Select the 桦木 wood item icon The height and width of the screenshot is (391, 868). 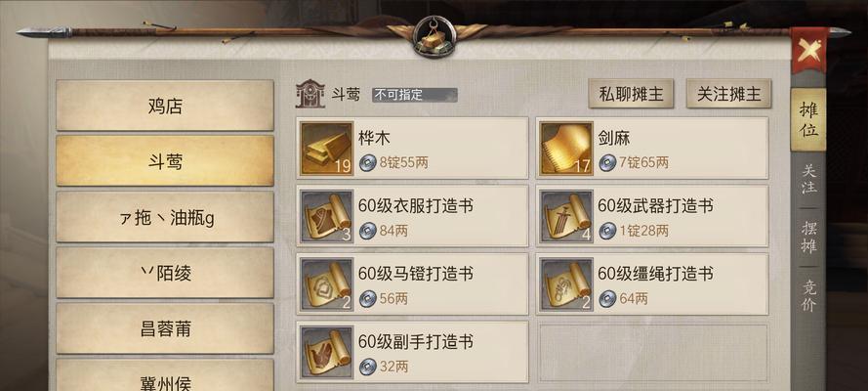[x=327, y=148]
